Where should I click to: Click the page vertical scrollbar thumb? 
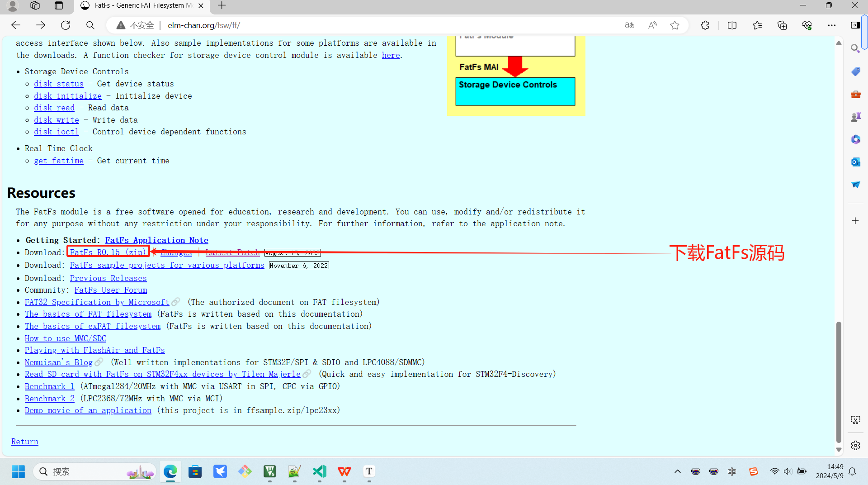(x=839, y=382)
